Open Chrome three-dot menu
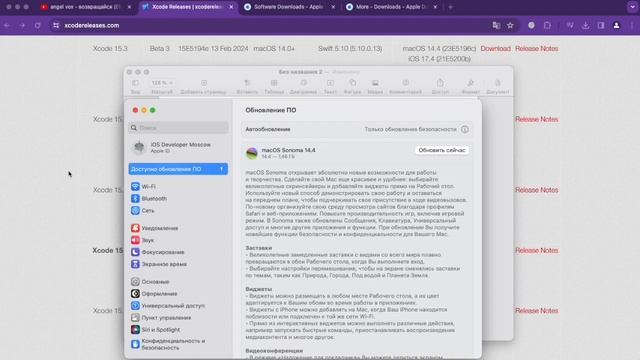 [x=632, y=25]
